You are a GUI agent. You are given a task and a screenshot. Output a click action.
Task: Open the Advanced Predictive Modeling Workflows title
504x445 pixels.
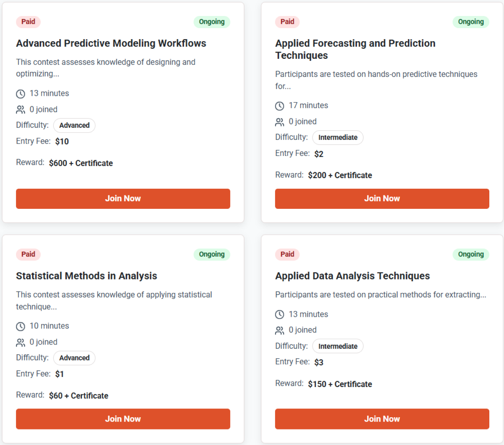pos(111,43)
